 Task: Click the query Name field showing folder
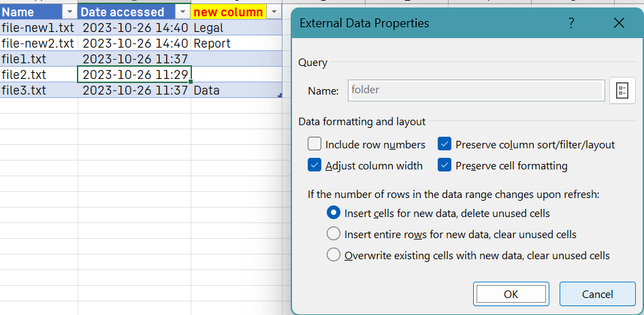click(x=477, y=90)
